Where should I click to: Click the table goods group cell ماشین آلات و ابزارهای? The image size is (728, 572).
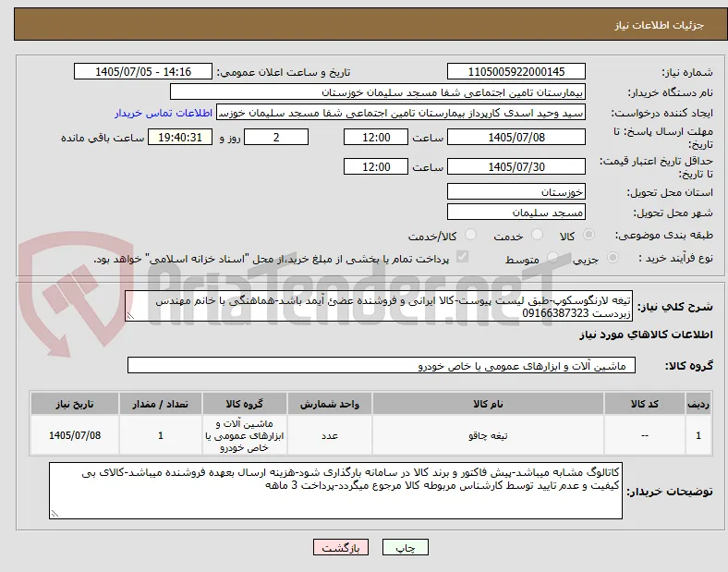click(x=244, y=435)
